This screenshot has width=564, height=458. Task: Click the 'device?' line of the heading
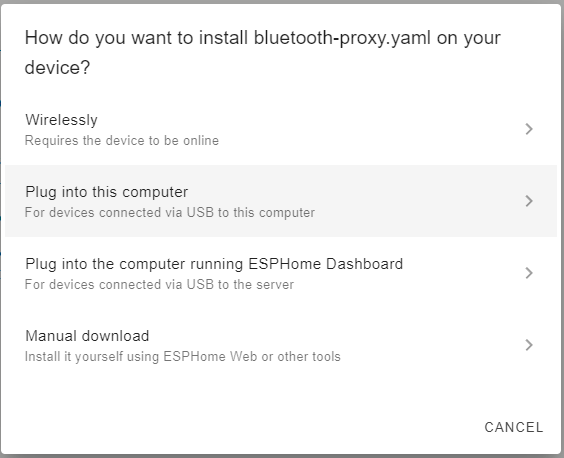(57, 67)
